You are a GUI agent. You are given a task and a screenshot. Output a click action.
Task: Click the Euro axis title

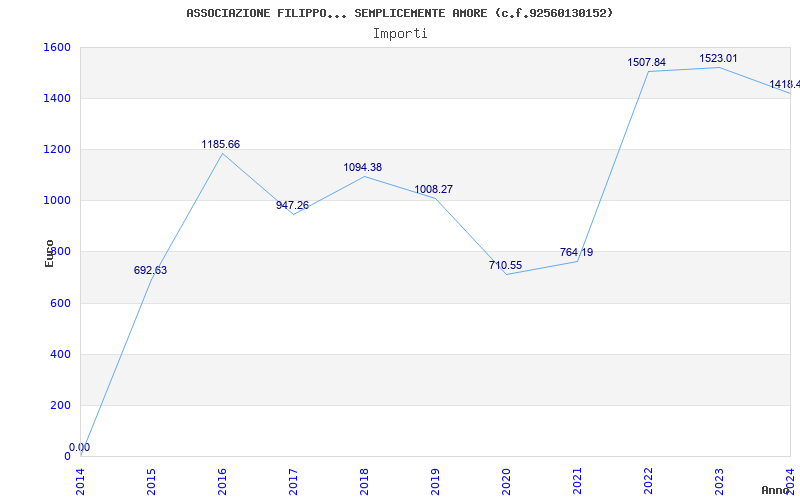click(49, 253)
